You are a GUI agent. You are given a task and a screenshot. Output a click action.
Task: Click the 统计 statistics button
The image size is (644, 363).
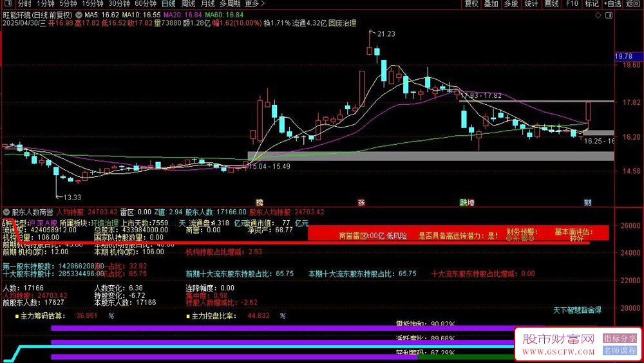(531, 4)
